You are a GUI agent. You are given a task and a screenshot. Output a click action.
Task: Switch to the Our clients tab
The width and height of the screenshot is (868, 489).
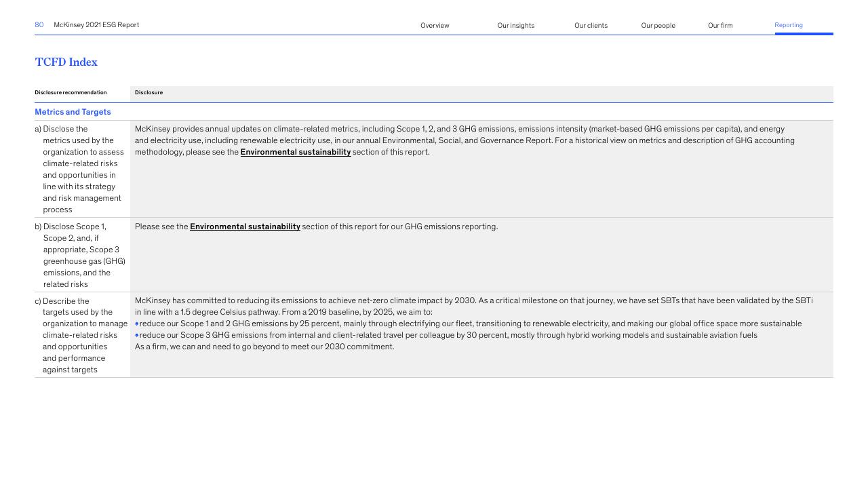coord(591,26)
